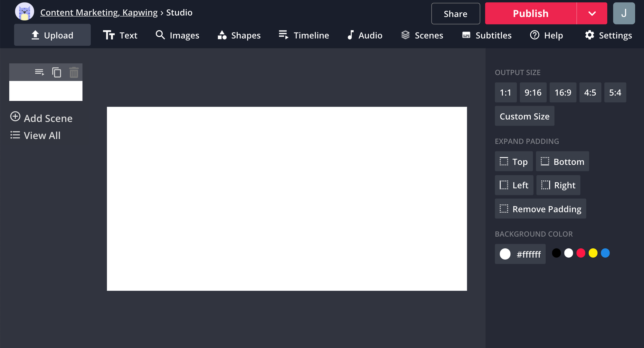Click the plus icon for Add Scene
This screenshot has height=348, width=644.
coord(15,116)
